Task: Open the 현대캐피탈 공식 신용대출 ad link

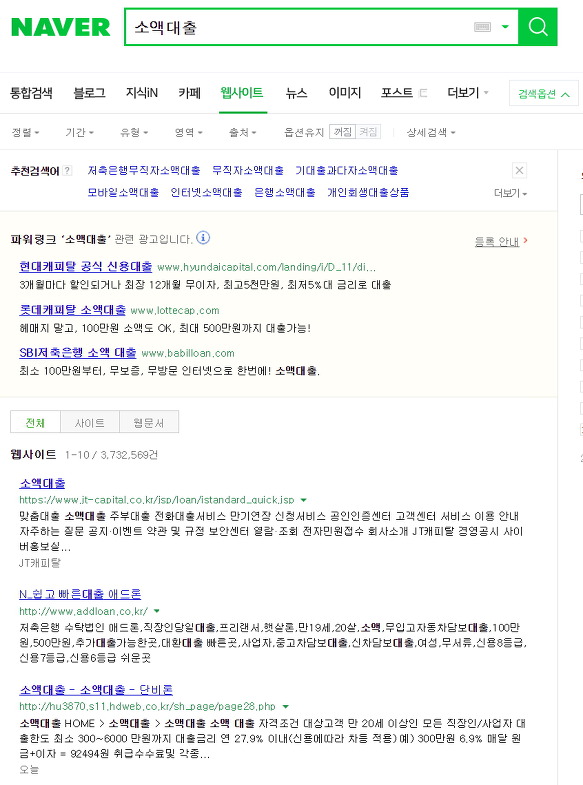Action: [x=86, y=266]
